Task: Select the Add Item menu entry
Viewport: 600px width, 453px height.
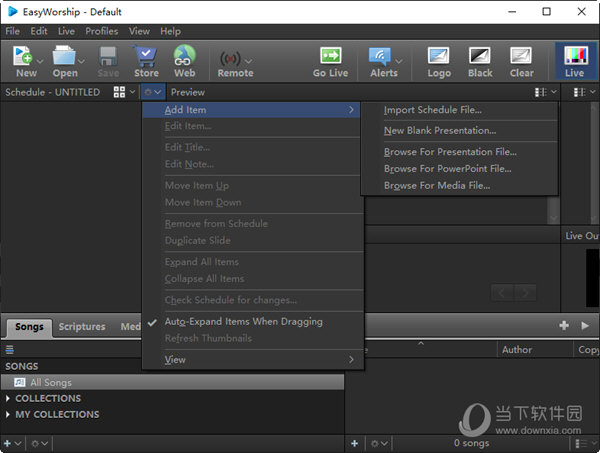Action: click(251, 110)
